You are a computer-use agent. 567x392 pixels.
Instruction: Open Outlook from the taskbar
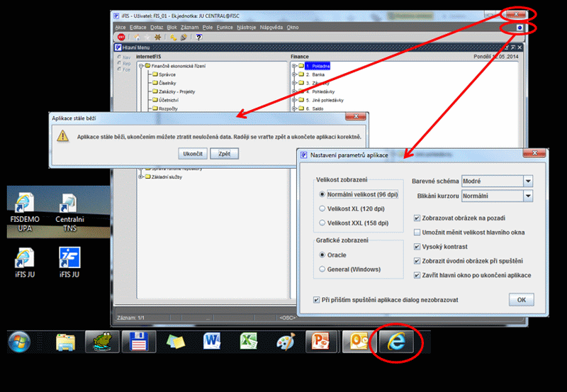pyautogui.click(x=359, y=342)
